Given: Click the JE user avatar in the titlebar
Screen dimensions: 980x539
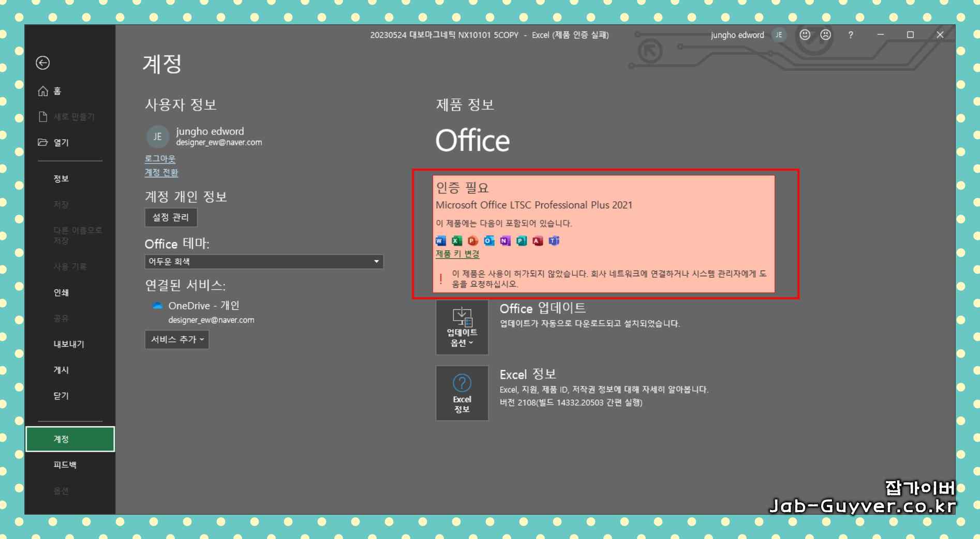Looking at the screenshot, I should tap(778, 35).
